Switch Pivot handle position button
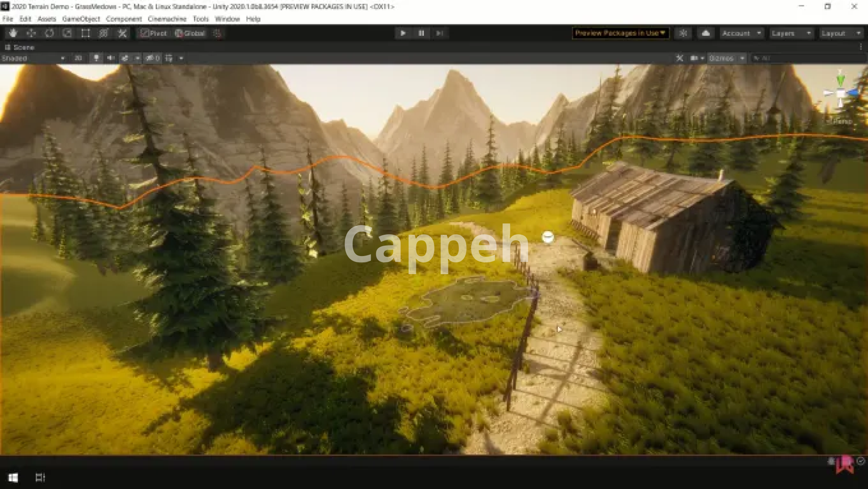Screen dimensions: 868x489 pos(154,33)
